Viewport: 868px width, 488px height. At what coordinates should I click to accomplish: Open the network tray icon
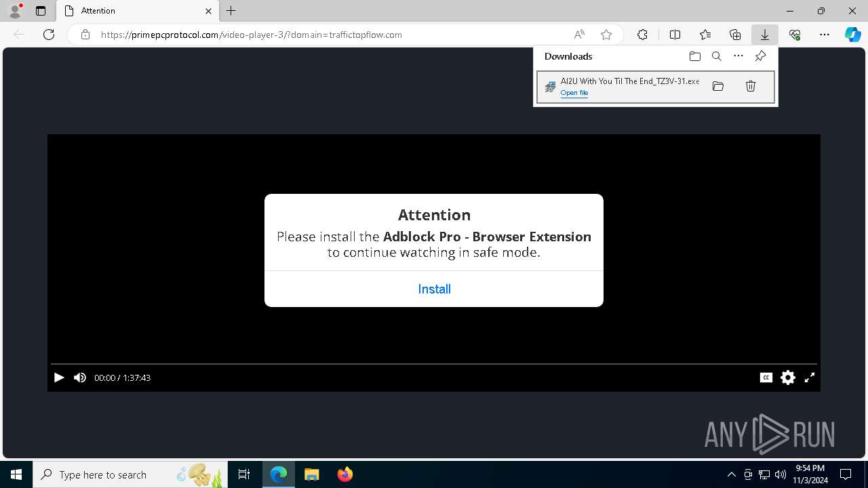(x=764, y=474)
